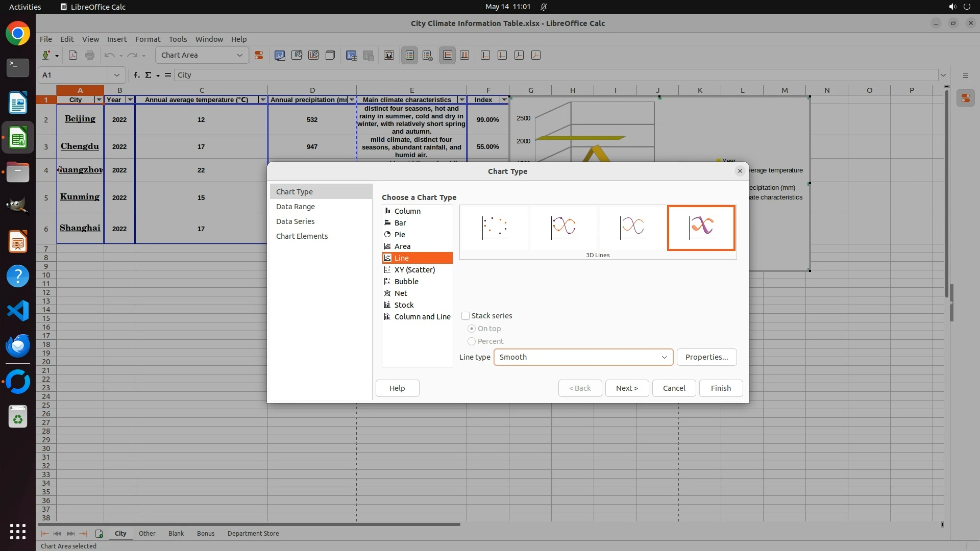
Task: Pick XY (Scatter) chart type
Action: (x=414, y=270)
